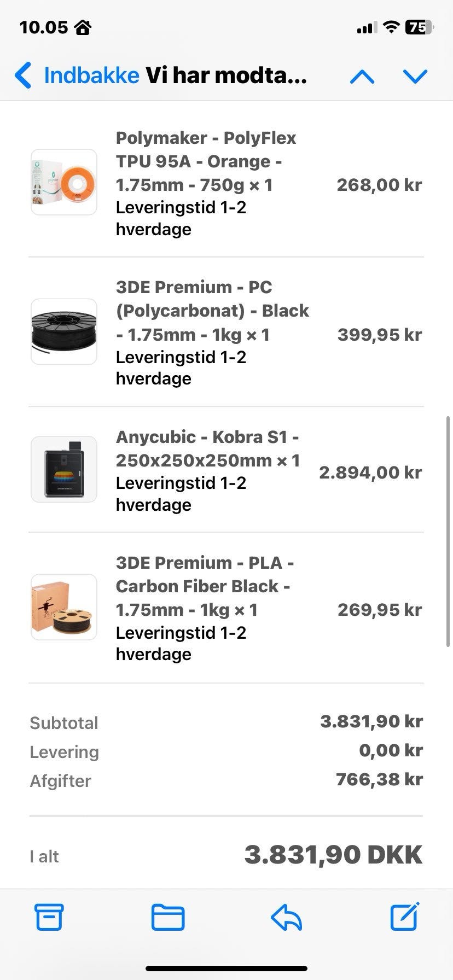Open Polymaker PolyFlex TPU 95A product title
Screen dimensions: 453x980
tap(206, 161)
